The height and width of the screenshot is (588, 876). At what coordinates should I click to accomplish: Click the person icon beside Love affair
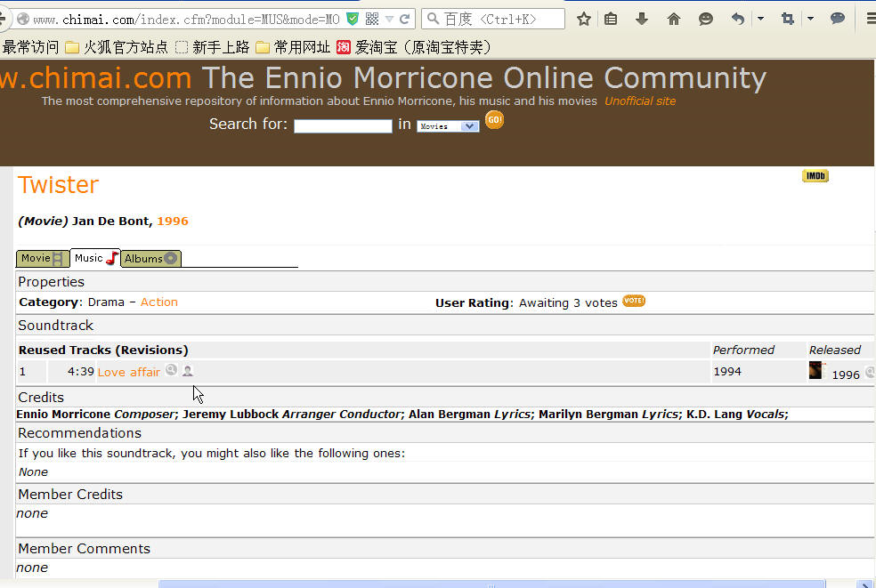(188, 370)
